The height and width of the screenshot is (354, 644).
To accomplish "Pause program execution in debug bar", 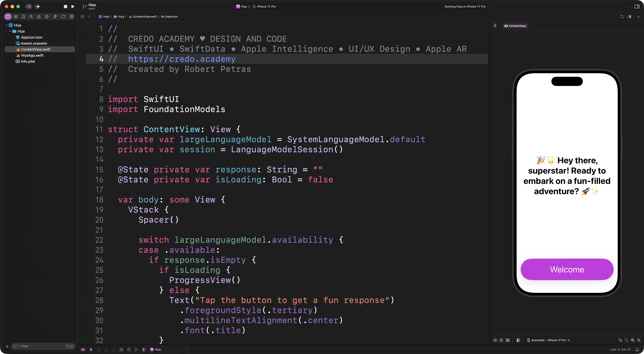I will [x=91, y=349].
